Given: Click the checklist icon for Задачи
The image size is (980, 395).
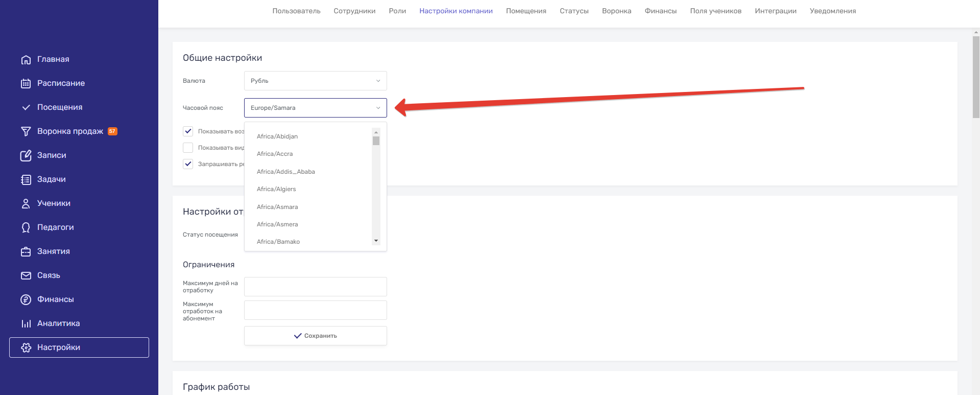Looking at the screenshot, I should click(26, 180).
